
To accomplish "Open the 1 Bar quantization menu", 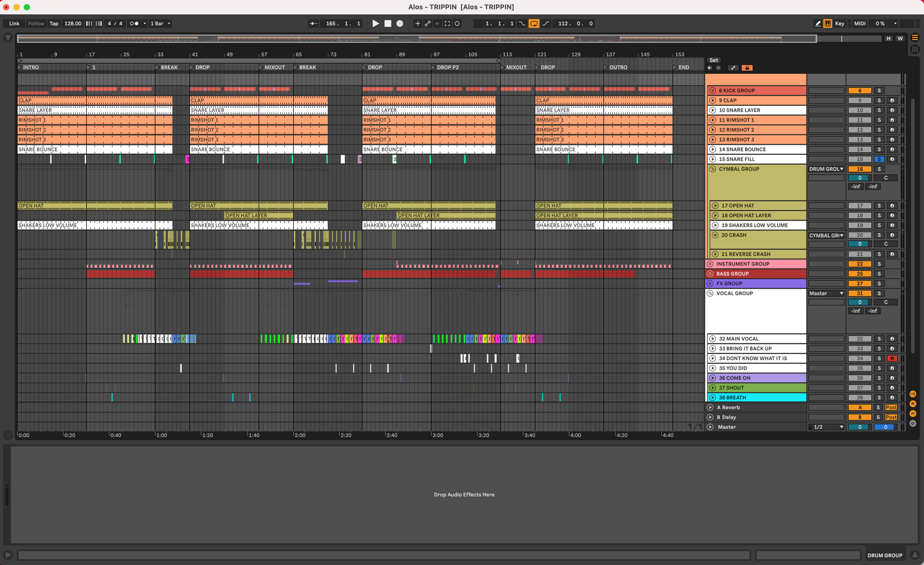I will [161, 24].
